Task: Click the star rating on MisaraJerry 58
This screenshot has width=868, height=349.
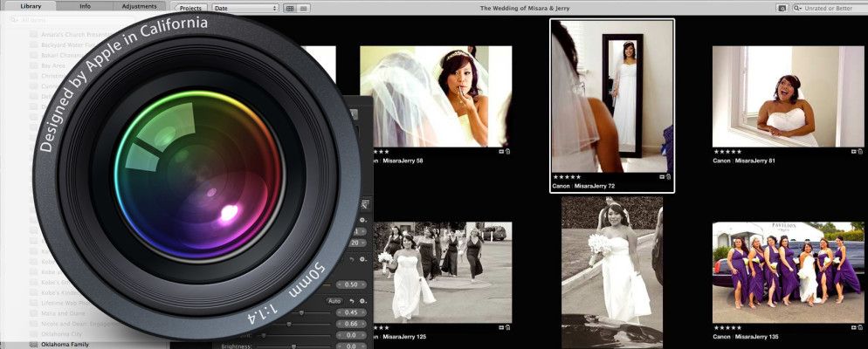Action: tap(382, 152)
